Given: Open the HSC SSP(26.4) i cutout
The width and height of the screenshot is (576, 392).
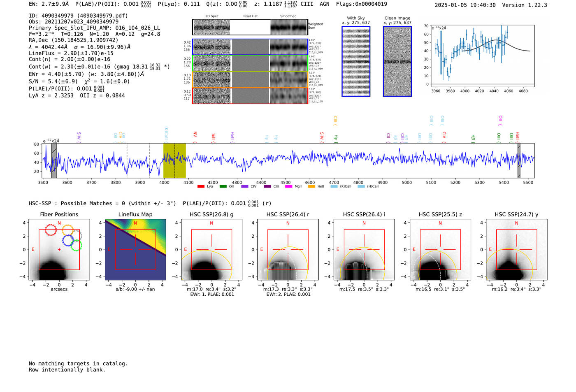Looking at the screenshot, I should click(364, 249).
